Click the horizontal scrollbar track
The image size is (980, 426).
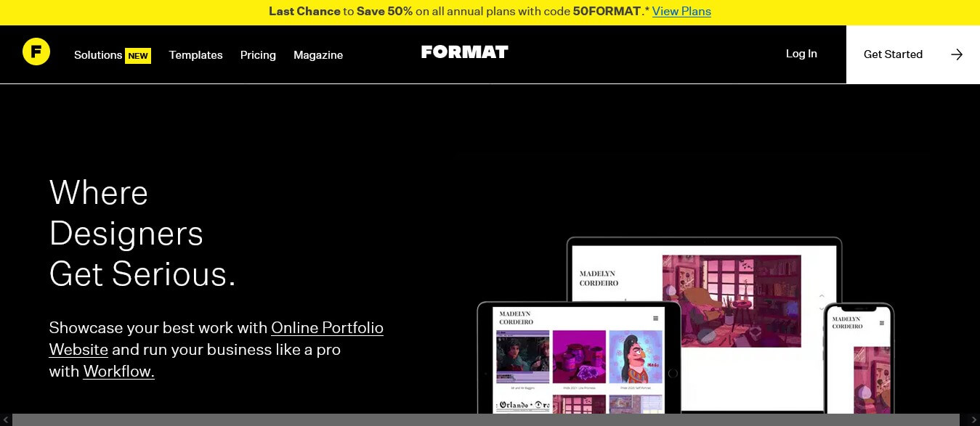(485, 419)
